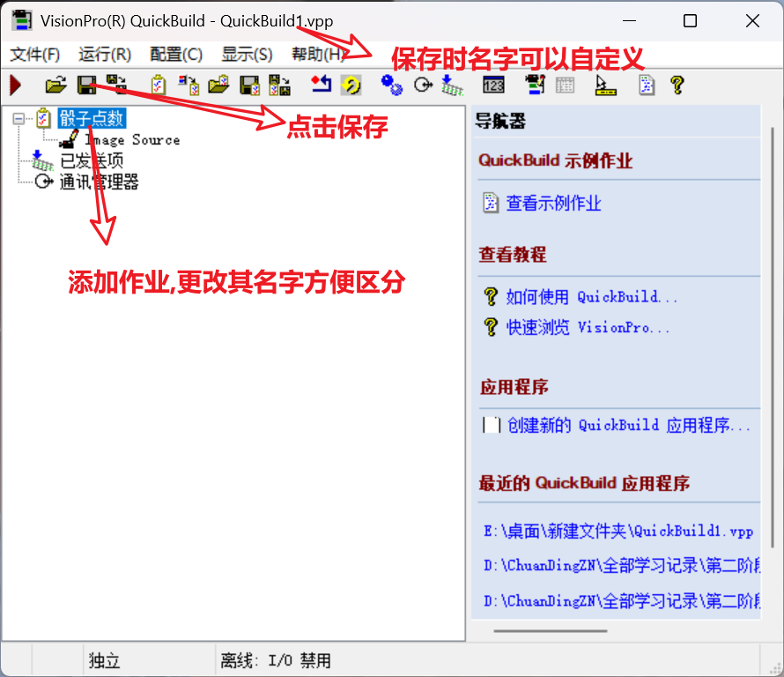Click the Image Source camera icon in tree
This screenshot has height=677, width=784.
point(69,139)
